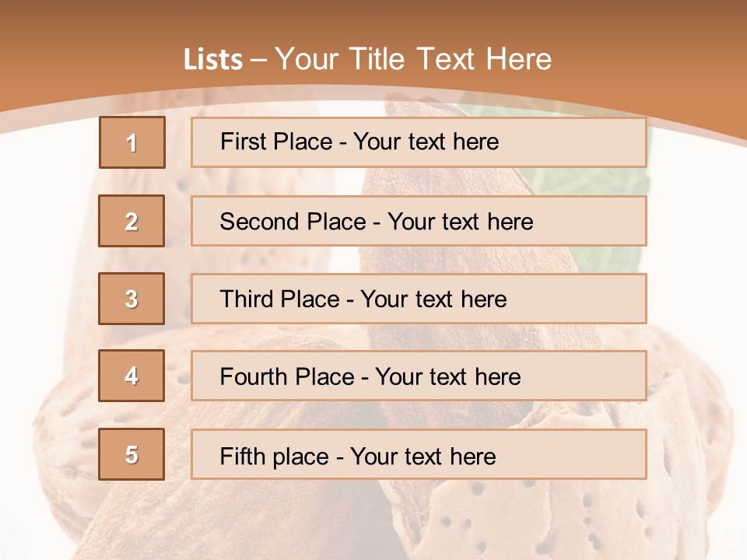This screenshot has width=747, height=560.
Task: Select the Second Place text bar
Action: [419, 221]
